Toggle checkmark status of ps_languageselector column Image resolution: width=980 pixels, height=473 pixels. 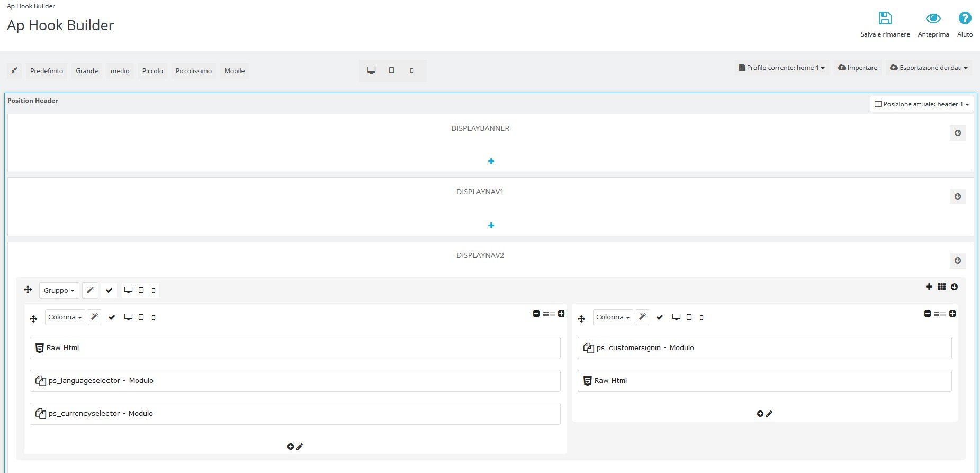112,317
